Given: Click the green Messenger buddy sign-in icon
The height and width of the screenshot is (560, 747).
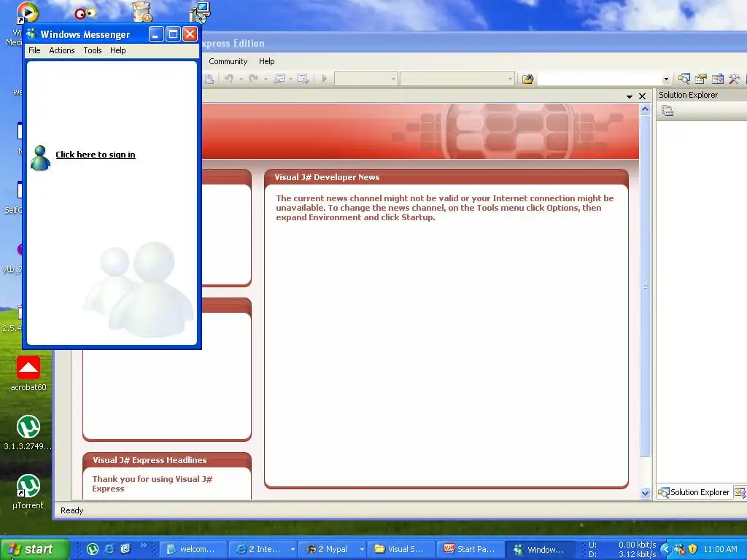Looking at the screenshot, I should pos(40,157).
